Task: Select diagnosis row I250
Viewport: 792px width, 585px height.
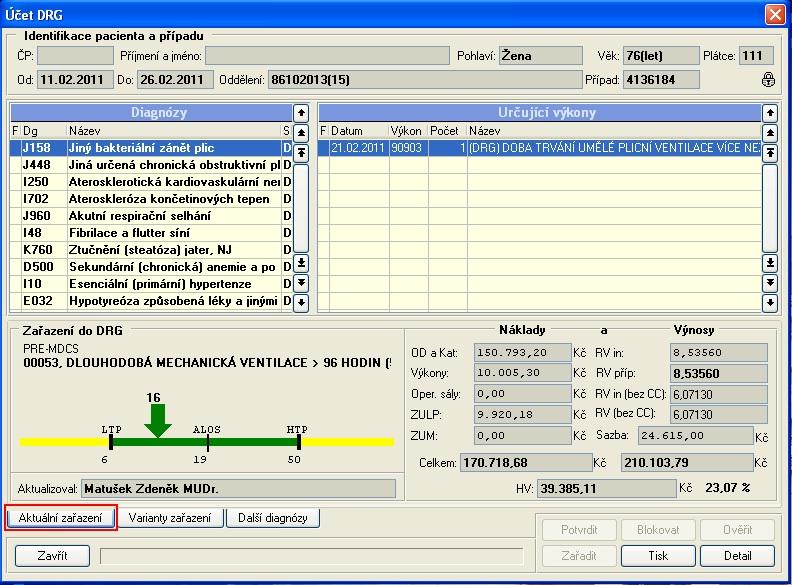Action: click(x=151, y=182)
